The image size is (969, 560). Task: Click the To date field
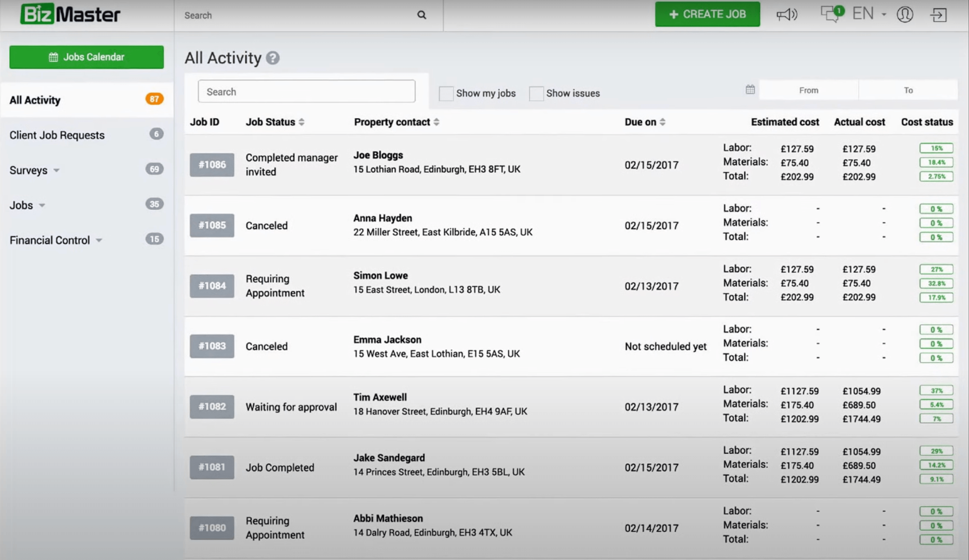click(908, 90)
